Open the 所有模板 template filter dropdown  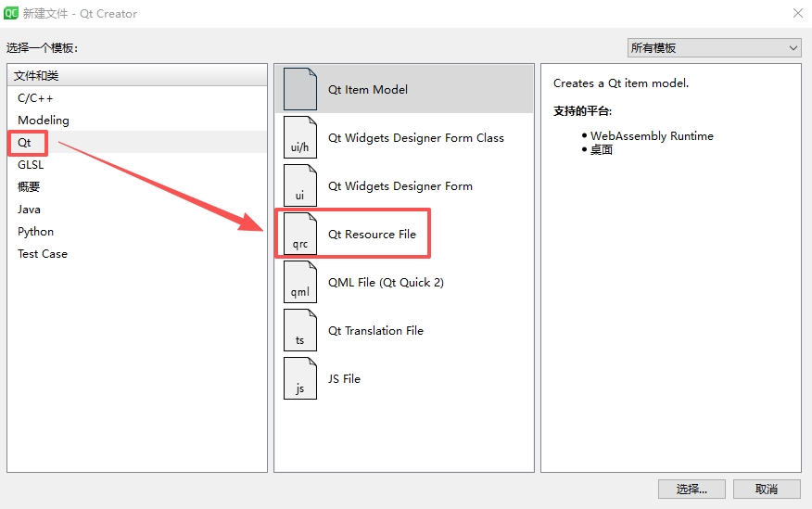coord(714,48)
